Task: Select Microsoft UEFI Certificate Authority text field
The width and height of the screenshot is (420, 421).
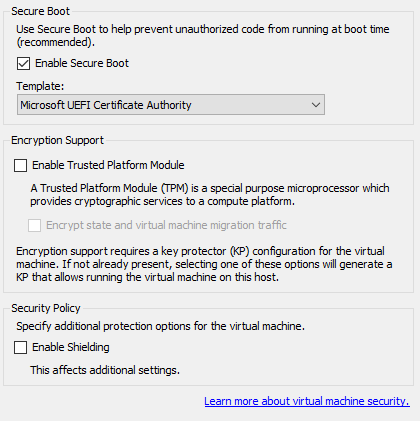Action: point(106,105)
